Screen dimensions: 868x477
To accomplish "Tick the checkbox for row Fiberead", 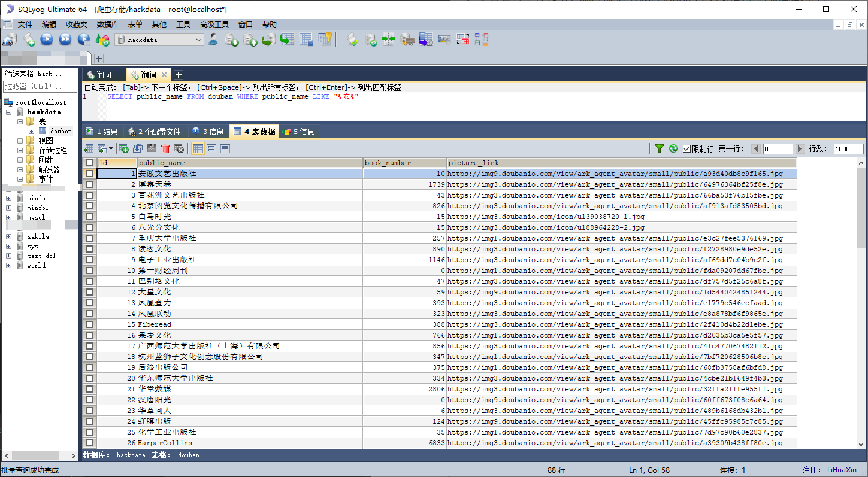I will point(89,324).
